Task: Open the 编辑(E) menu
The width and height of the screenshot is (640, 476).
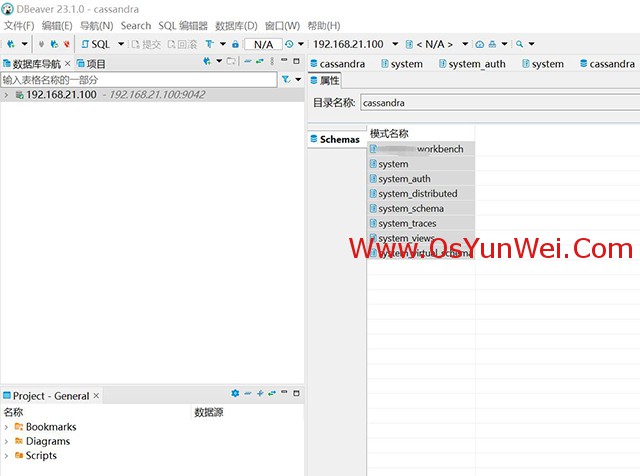Action: click(57, 26)
